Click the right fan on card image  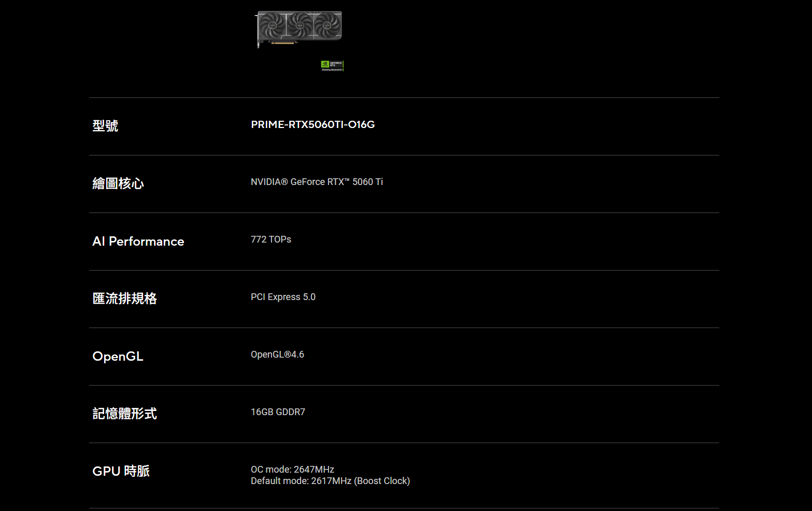[x=327, y=25]
